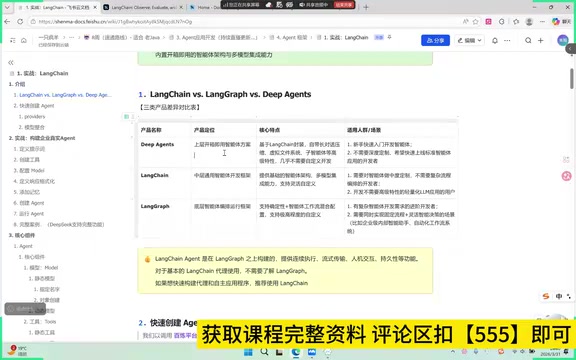Open the Copilot chat icon in browser
Screen dimensions: 576x360
pos(556,22)
